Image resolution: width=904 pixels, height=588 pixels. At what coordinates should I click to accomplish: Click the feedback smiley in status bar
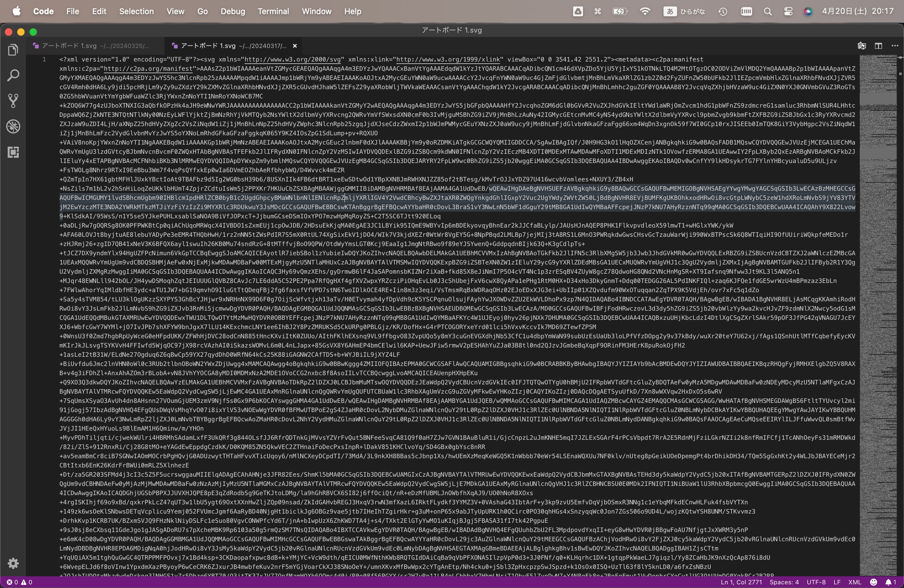(x=874, y=582)
